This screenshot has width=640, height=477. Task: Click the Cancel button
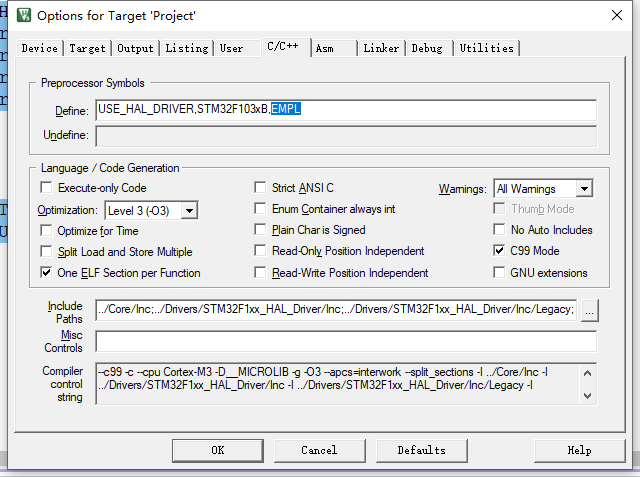319,450
